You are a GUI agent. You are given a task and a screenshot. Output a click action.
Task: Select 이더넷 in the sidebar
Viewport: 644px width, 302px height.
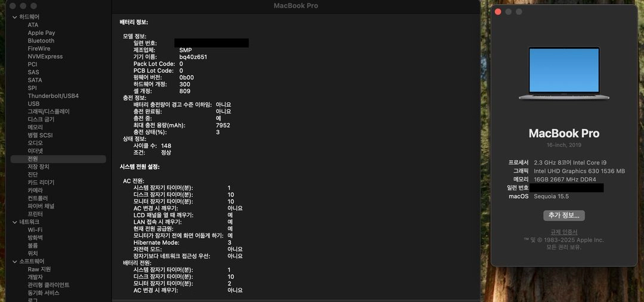point(35,151)
